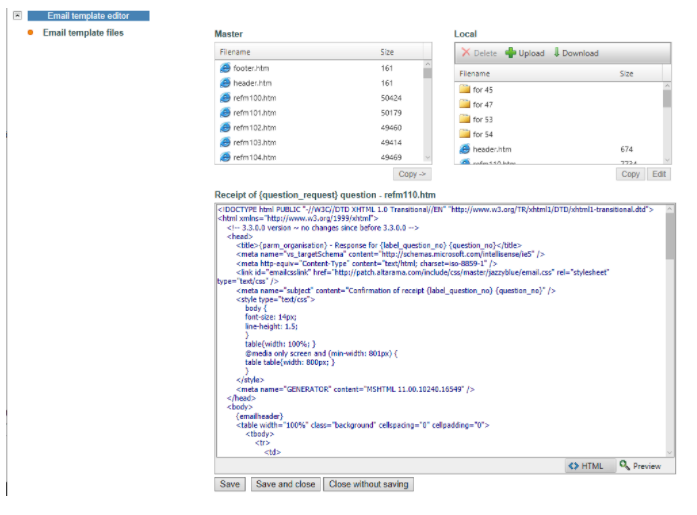The image size is (697, 515).
Task: Click the HTML tab code brackets icon
Action: [x=573, y=466]
